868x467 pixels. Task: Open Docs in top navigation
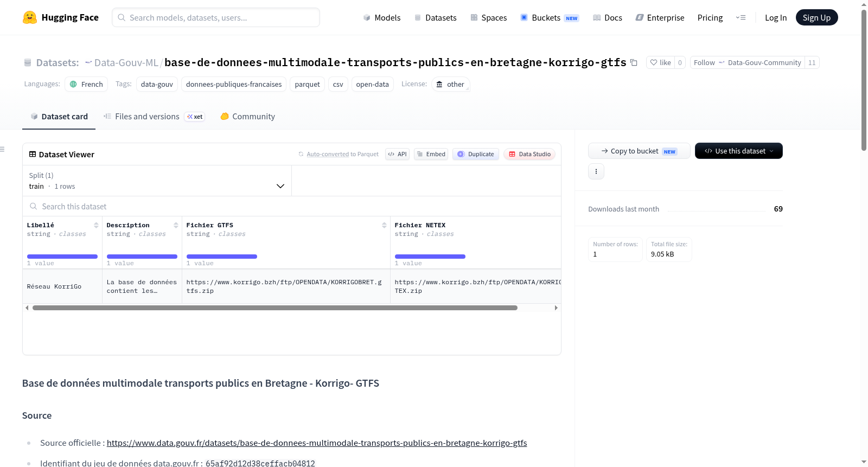(608, 17)
